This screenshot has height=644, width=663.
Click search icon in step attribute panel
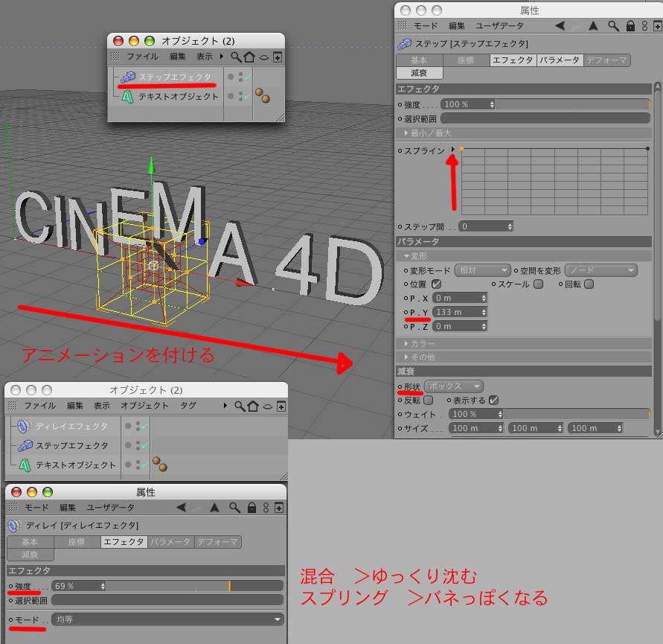point(613,26)
